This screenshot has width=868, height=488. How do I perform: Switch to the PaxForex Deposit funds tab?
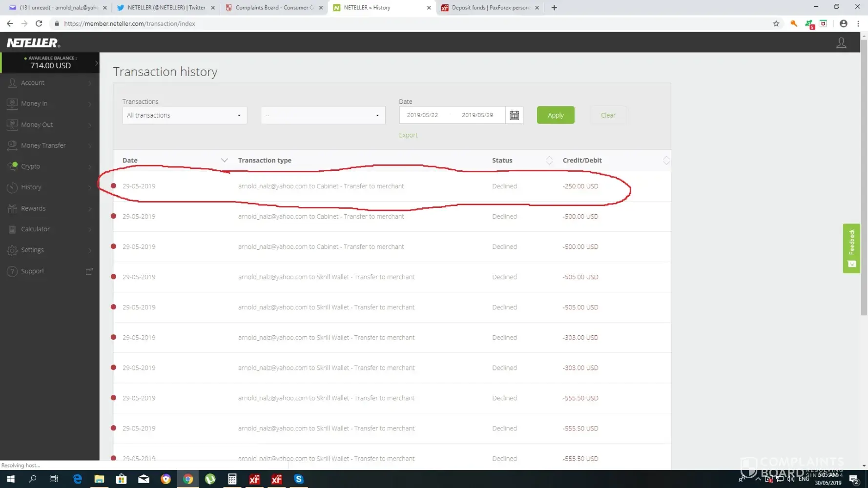(x=490, y=8)
